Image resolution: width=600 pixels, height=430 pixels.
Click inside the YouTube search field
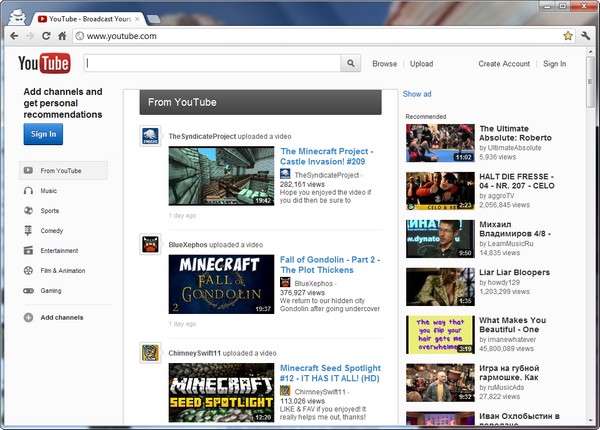coord(212,63)
